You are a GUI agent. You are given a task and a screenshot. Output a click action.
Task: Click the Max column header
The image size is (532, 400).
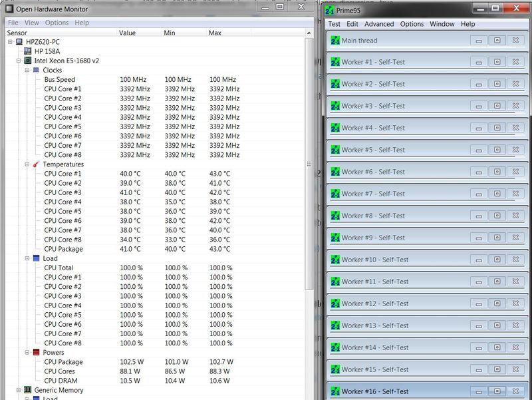click(x=229, y=33)
